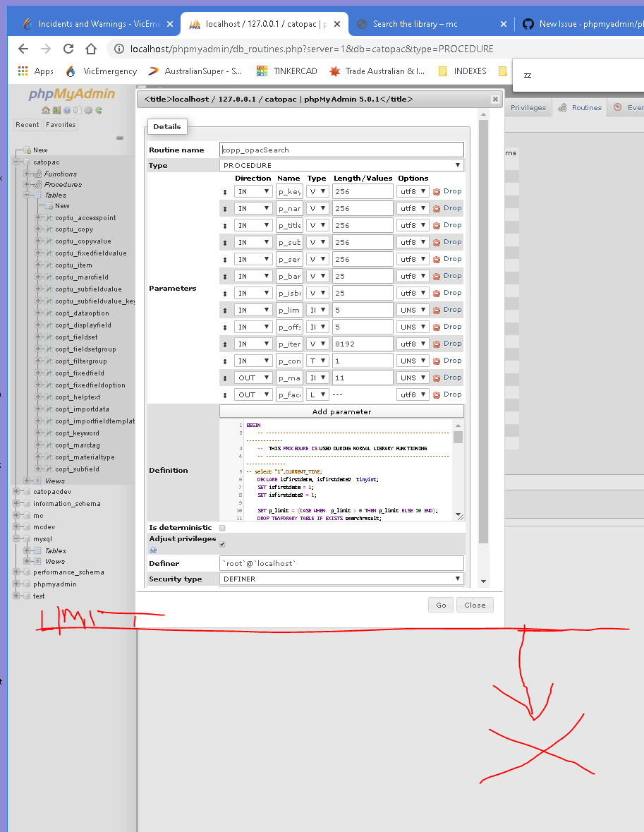This screenshot has height=832, width=644.
Task: Click the Close button in dialog
Action: click(x=475, y=605)
